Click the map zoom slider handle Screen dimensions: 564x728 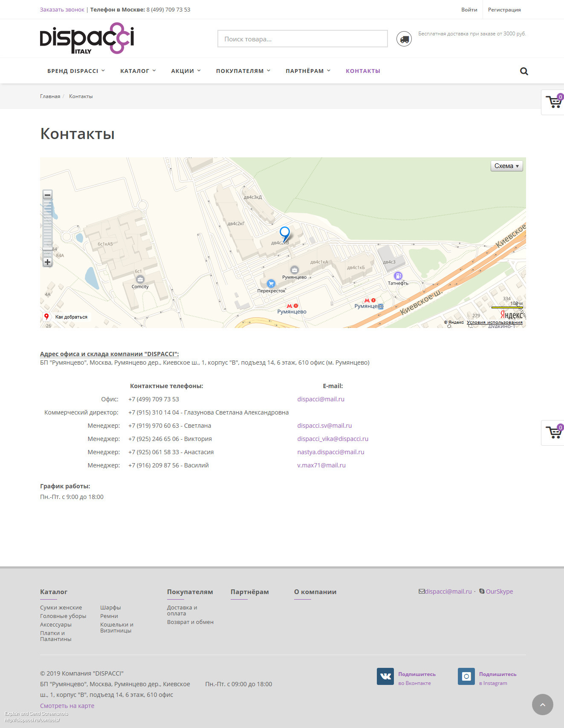[47, 248]
